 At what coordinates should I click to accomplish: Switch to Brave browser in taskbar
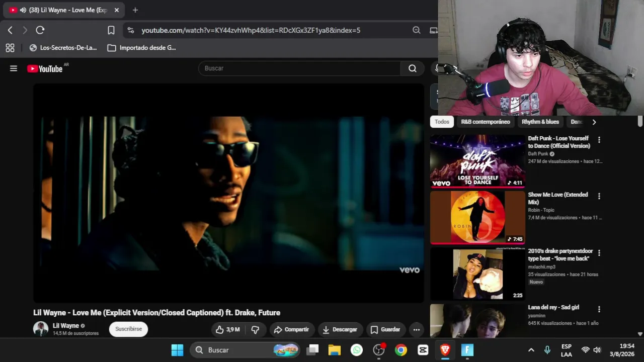coord(445,350)
